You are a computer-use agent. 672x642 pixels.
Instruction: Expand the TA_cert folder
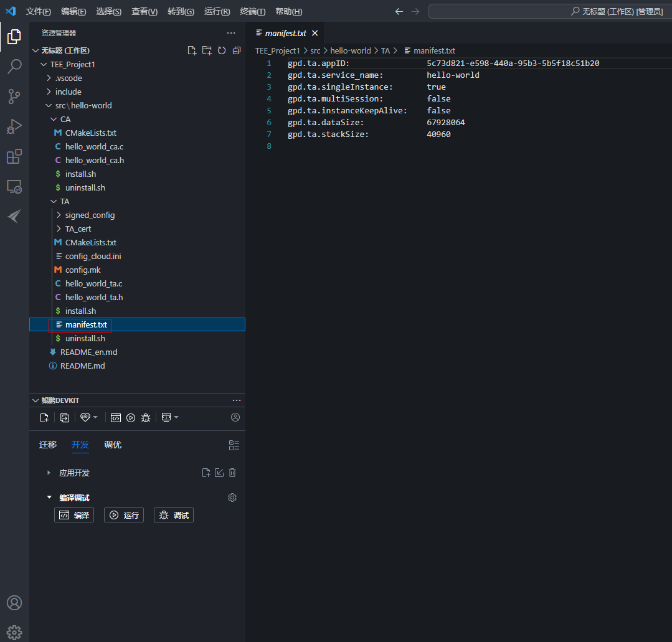coord(59,229)
